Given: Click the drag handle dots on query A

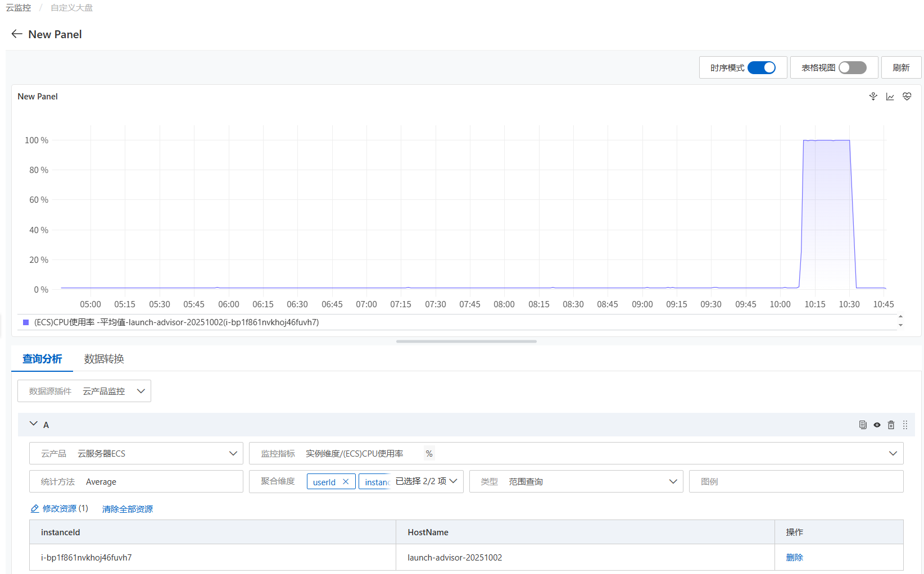Looking at the screenshot, I should pyautogui.click(x=905, y=425).
